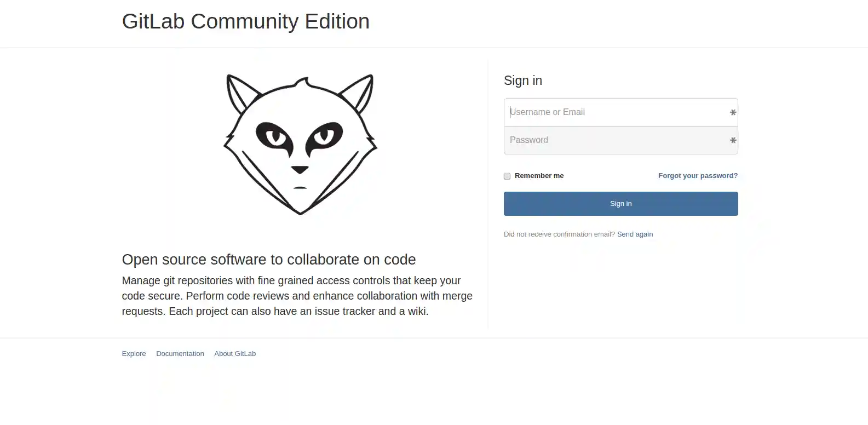Open the Forgot your password page
Screen dimensions: 868x425
[698, 175]
